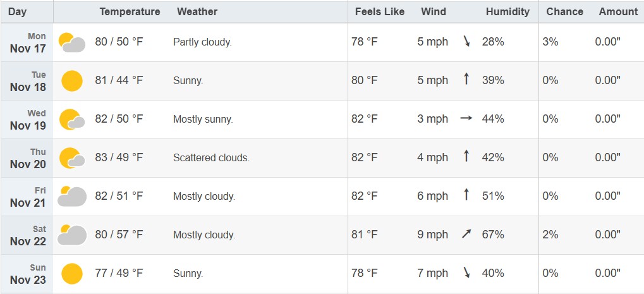Image resolution: width=644 pixels, height=294 pixels.
Task: Click the northeast wind arrow for Saturday
Action: pos(466,235)
